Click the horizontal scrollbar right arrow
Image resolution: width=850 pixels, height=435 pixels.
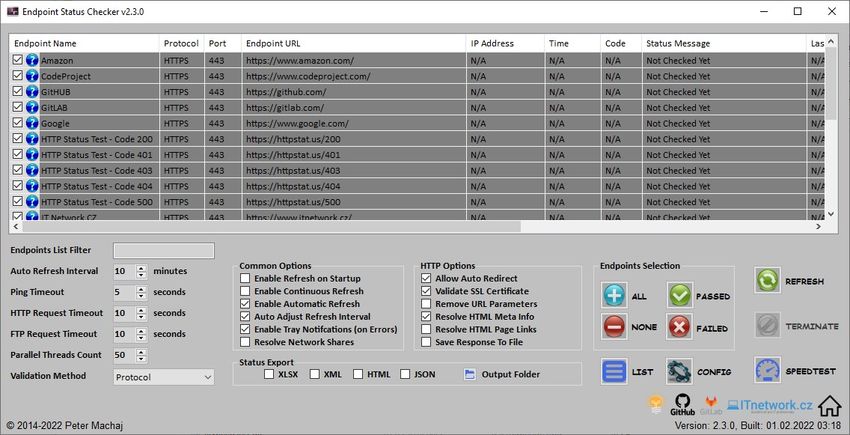coord(819,226)
